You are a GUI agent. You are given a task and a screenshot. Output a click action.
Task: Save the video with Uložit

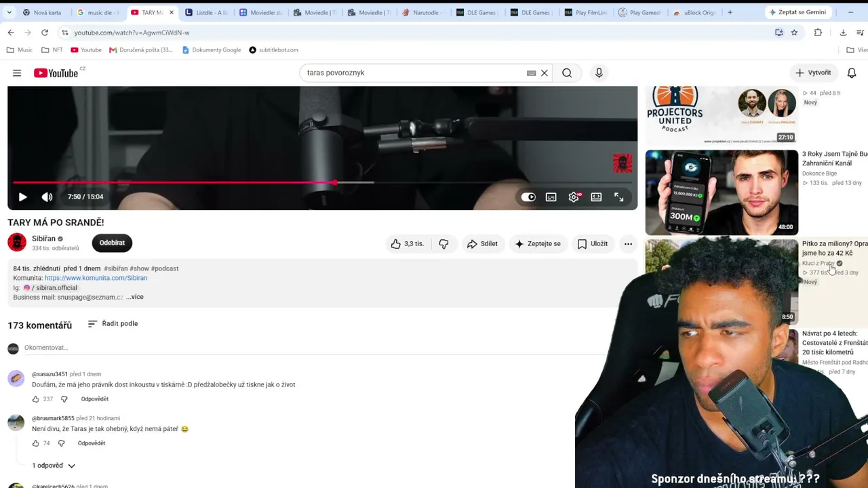tap(593, 244)
